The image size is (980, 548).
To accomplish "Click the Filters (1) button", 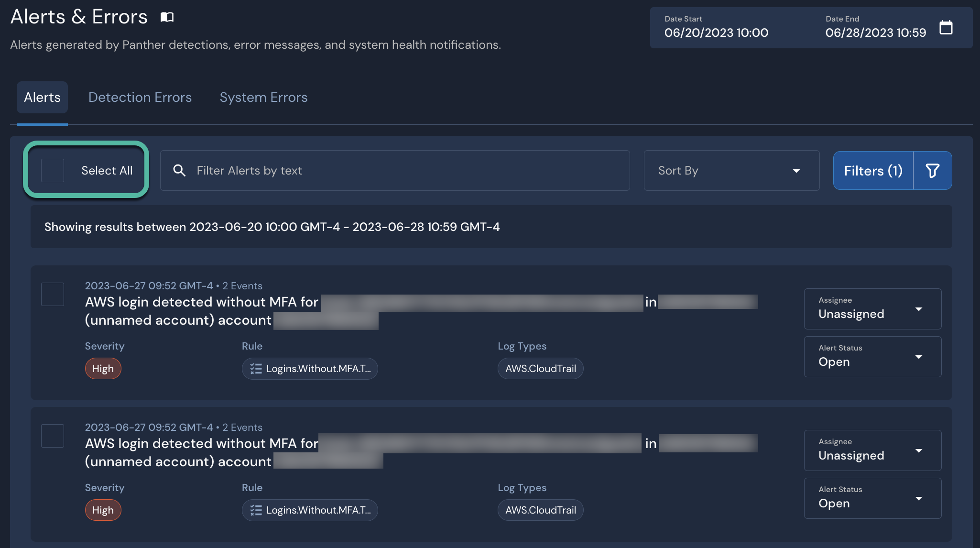I will click(872, 170).
